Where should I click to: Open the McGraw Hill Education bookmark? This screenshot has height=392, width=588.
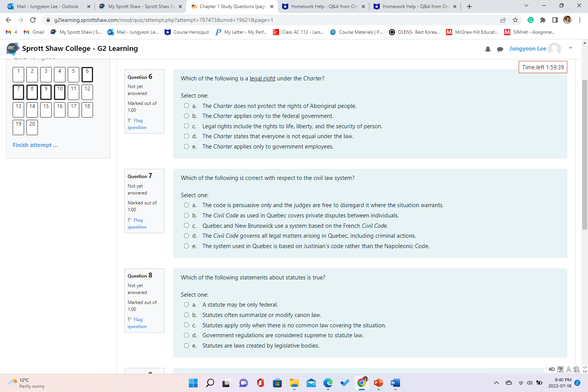point(472,32)
